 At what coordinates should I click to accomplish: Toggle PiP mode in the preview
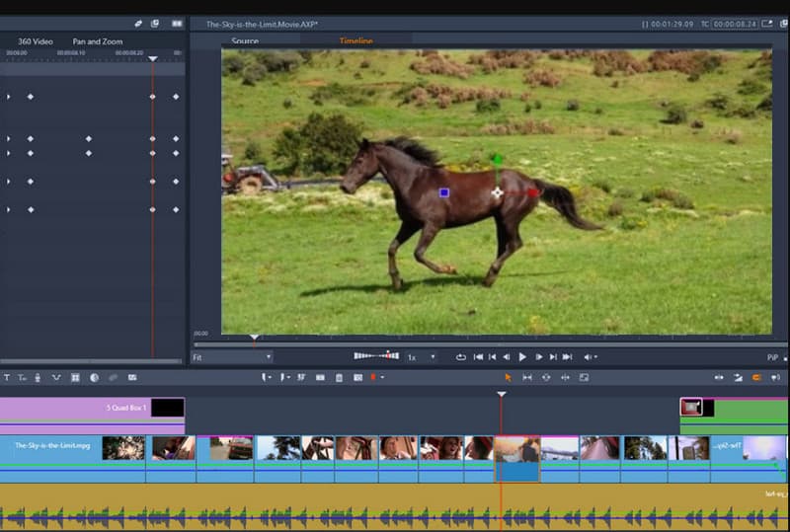pyautogui.click(x=772, y=357)
